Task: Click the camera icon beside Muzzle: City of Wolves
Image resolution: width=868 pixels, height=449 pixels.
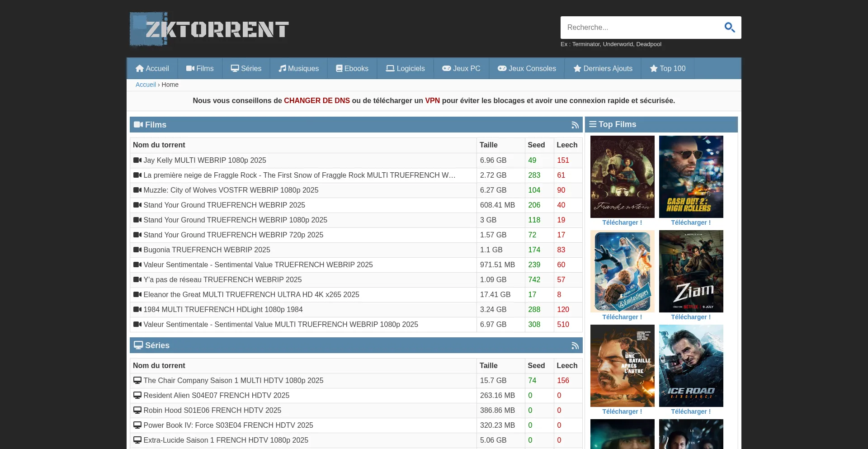Action: pyautogui.click(x=137, y=190)
